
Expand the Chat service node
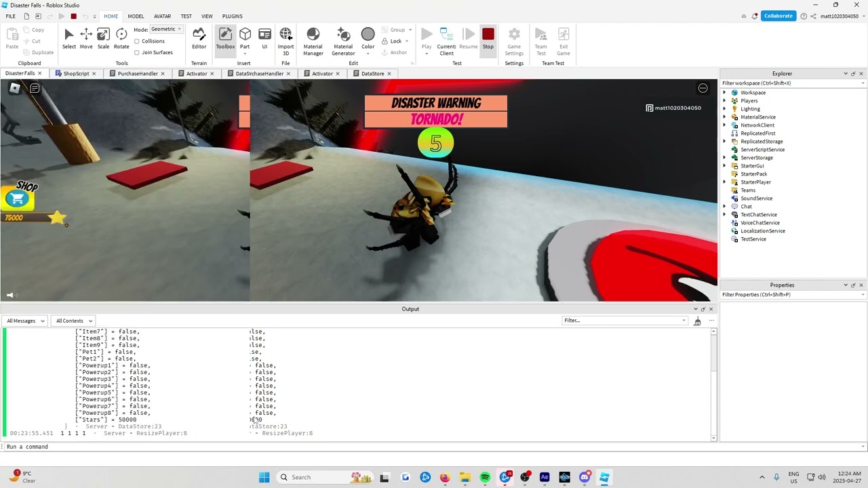[x=724, y=207]
